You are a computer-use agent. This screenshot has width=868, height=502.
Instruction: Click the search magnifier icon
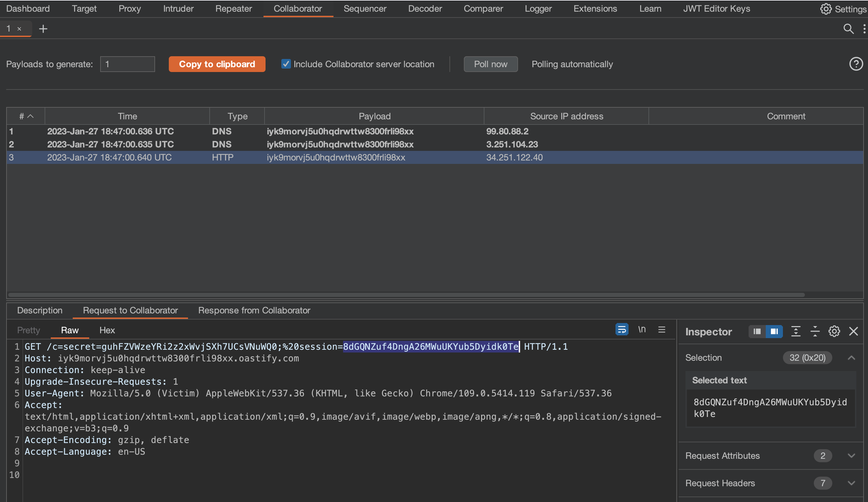[x=848, y=28]
